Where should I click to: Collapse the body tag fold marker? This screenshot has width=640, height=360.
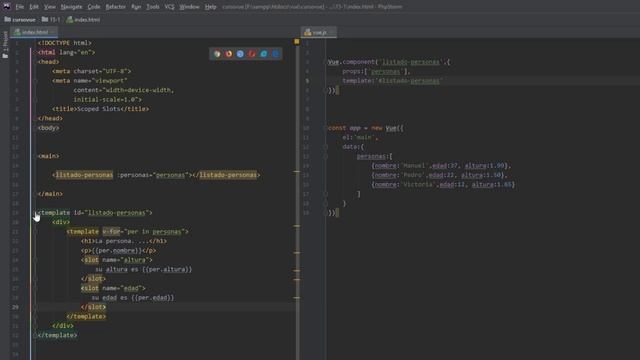point(36,128)
